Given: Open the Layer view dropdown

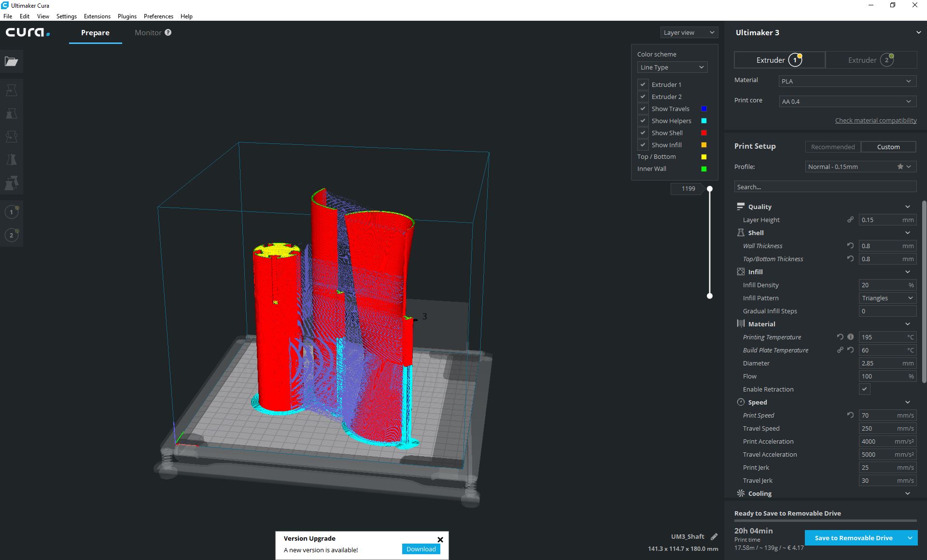Looking at the screenshot, I should [688, 32].
